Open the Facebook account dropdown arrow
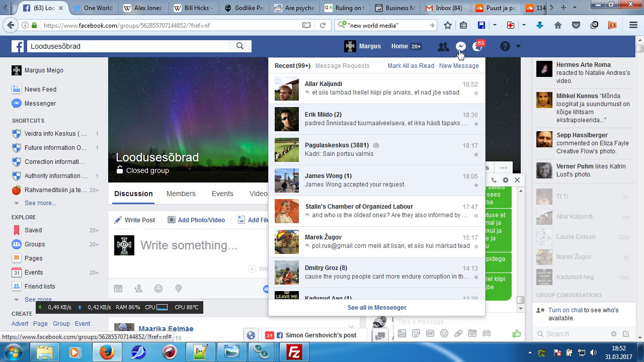This screenshot has width=644, height=362. click(518, 47)
